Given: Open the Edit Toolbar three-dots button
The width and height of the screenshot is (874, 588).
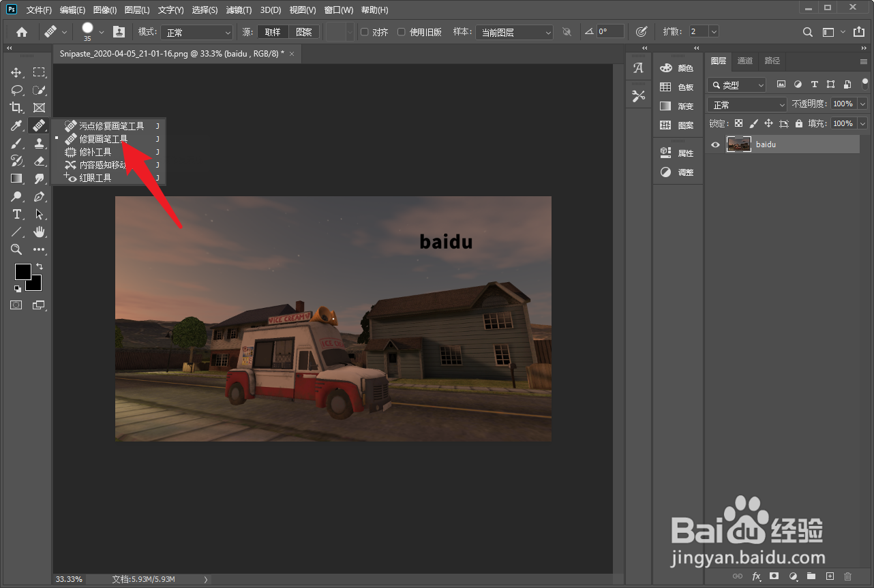Looking at the screenshot, I should [x=40, y=249].
